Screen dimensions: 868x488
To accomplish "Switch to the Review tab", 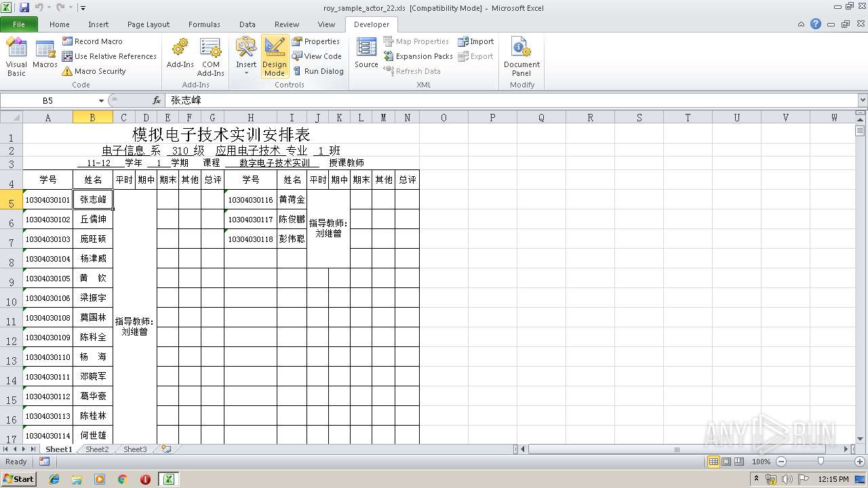I will pos(287,24).
